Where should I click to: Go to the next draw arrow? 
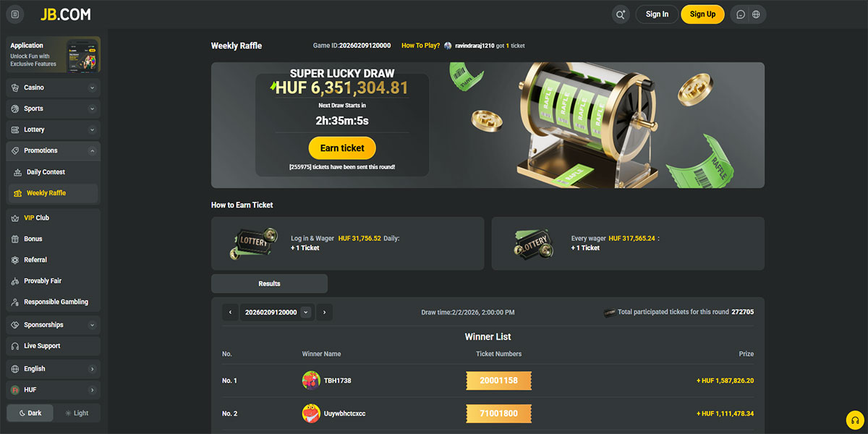(x=325, y=312)
